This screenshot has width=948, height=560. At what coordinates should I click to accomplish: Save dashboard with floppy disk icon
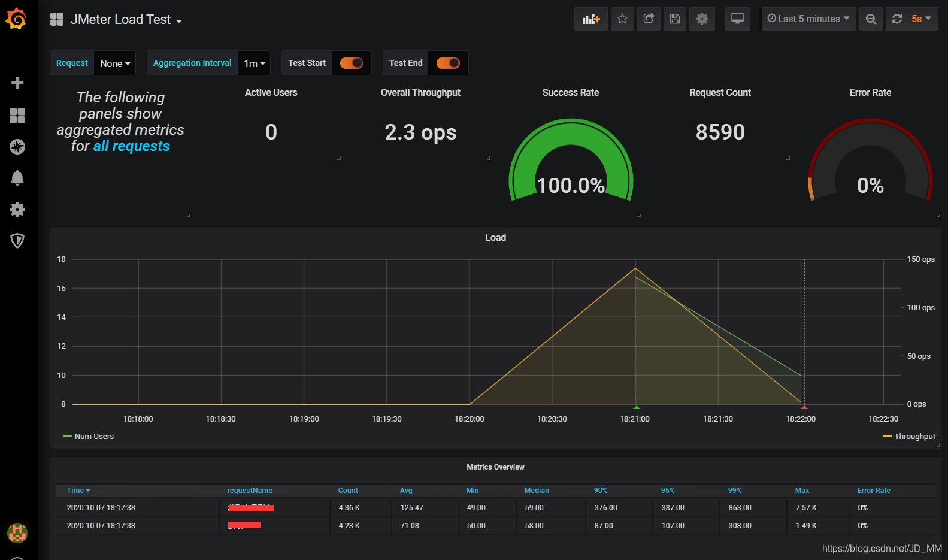pos(675,19)
